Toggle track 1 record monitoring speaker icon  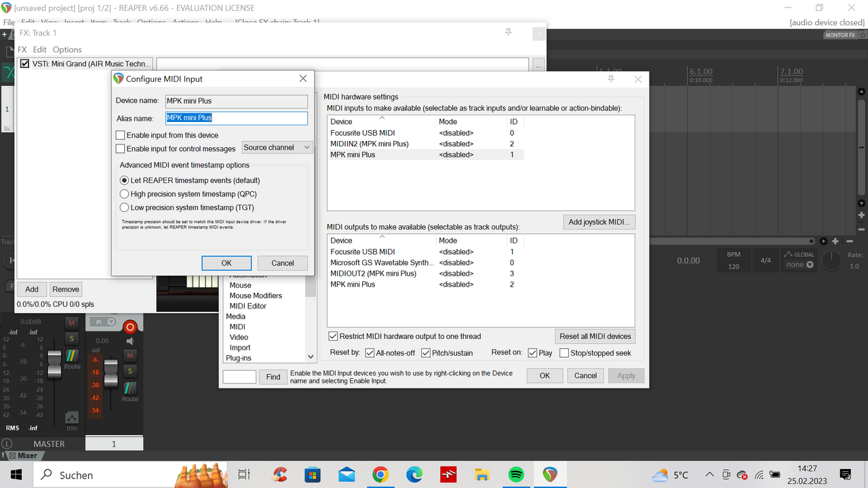131,341
